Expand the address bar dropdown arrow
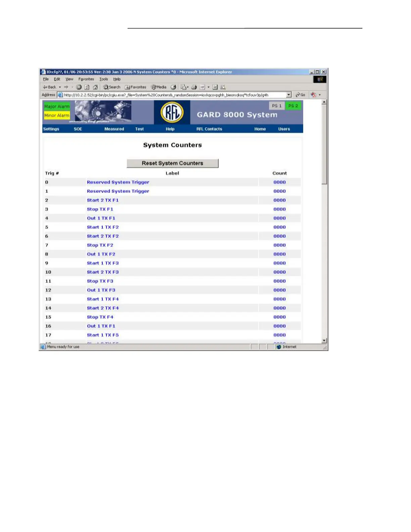 pyautogui.click(x=289, y=95)
